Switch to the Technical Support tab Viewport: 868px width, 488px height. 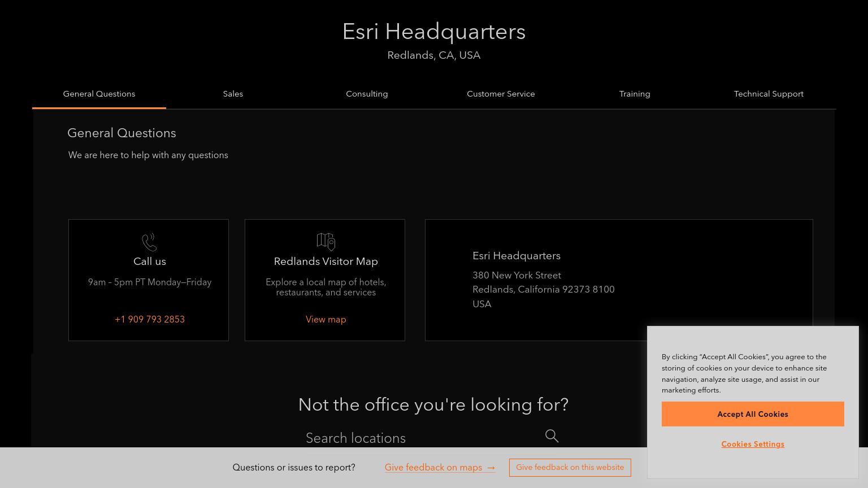coord(769,94)
